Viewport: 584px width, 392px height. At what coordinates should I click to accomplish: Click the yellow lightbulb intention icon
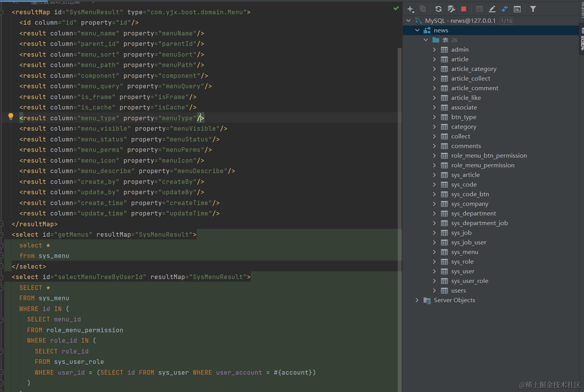point(11,116)
